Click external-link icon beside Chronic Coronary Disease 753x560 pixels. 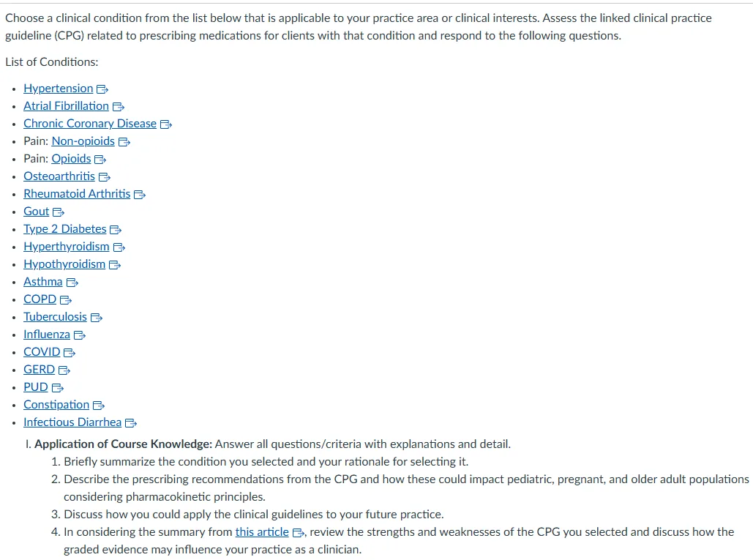pyautogui.click(x=166, y=124)
